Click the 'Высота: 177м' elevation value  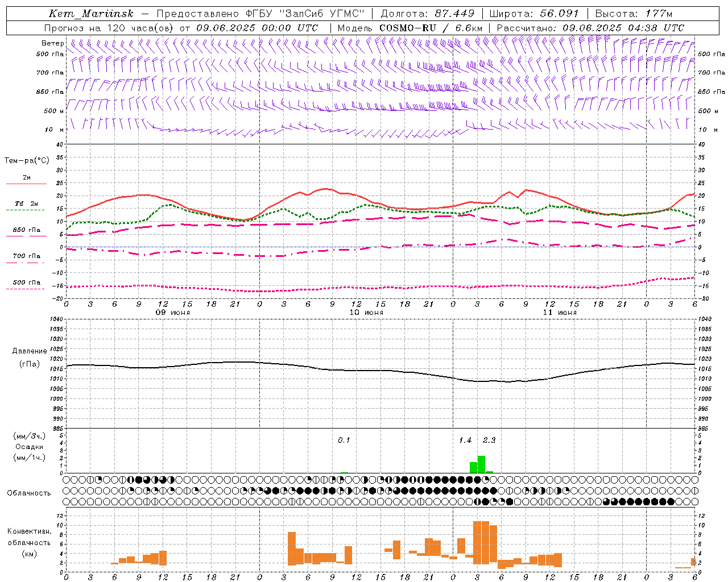633,14
